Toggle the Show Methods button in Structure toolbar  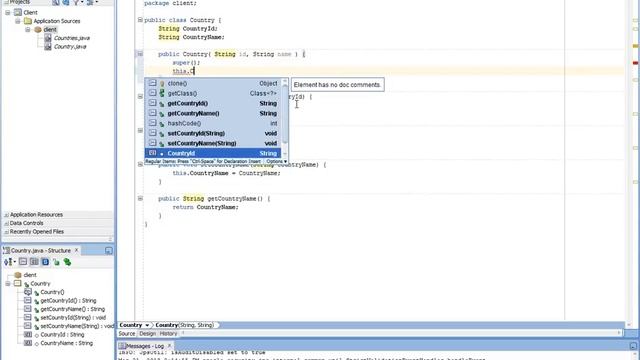[23, 262]
